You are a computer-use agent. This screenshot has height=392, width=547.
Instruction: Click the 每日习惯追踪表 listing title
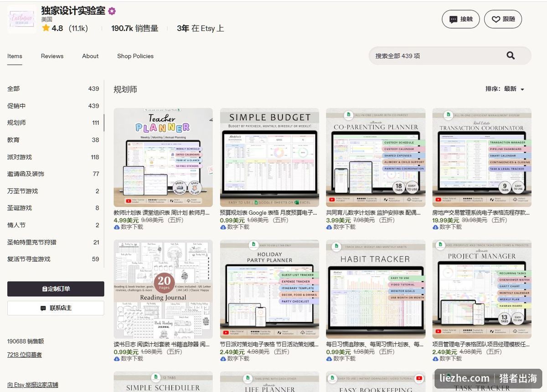coord(375,345)
